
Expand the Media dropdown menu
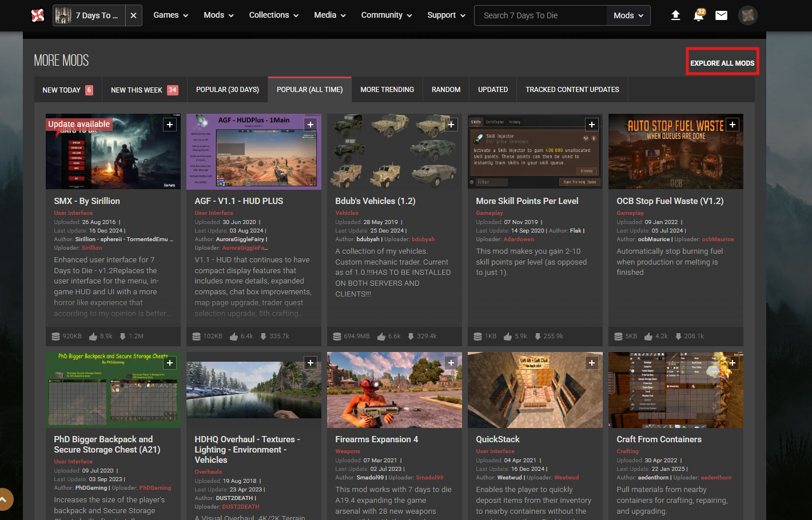tap(330, 15)
